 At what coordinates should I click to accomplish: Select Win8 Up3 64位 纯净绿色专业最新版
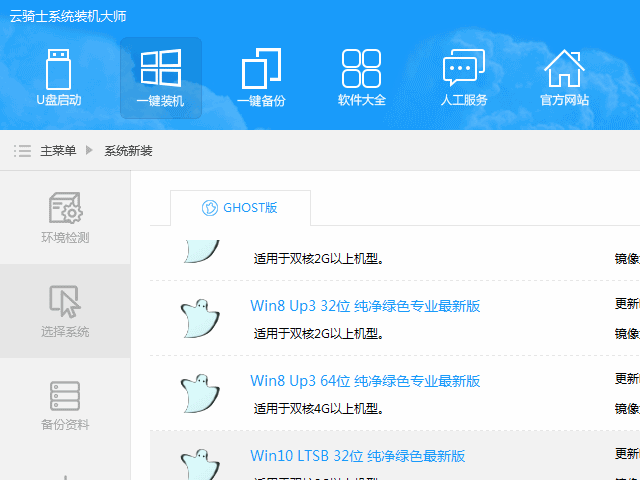pyautogui.click(x=365, y=381)
